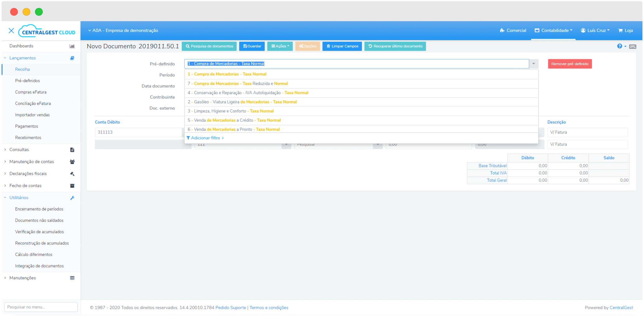
Task: Click the CentralGest Cloud logo
Action: (47, 31)
